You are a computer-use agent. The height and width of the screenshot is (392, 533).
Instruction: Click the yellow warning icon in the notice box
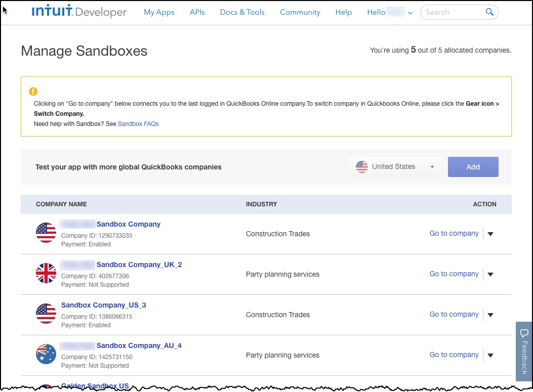tap(33, 92)
